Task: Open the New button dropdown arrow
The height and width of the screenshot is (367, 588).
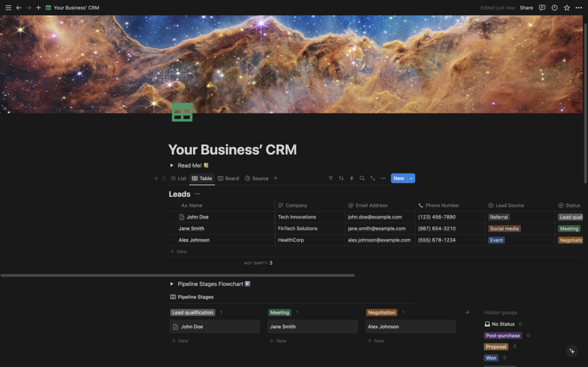Action: point(411,178)
